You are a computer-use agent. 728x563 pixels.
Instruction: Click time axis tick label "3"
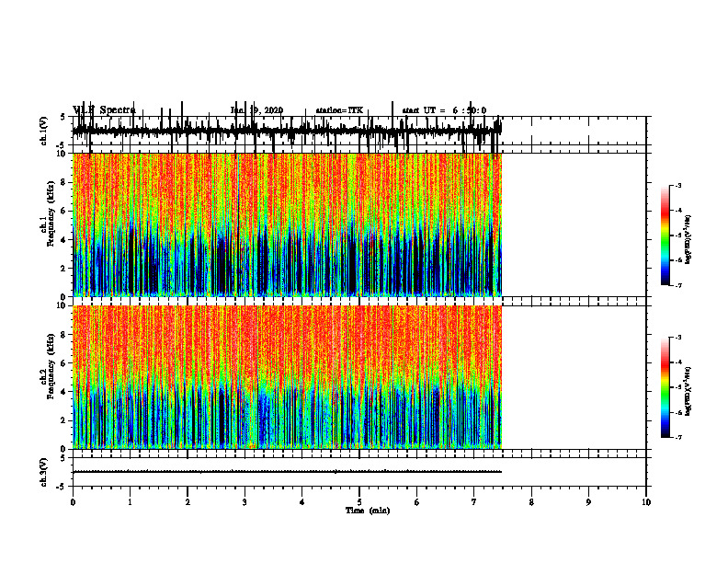click(245, 502)
